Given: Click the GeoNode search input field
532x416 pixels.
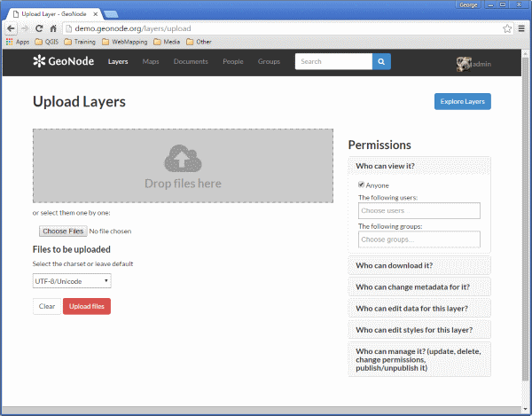Looking at the screenshot, I should pyautogui.click(x=333, y=61).
